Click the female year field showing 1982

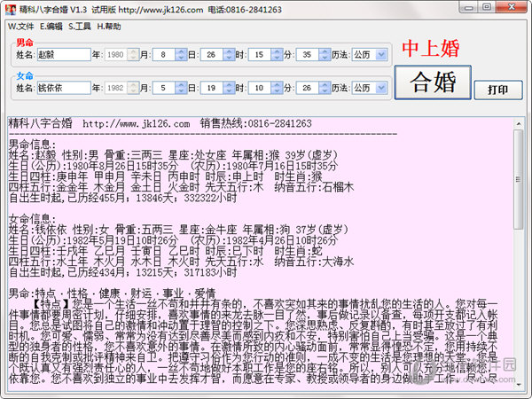tap(116, 88)
